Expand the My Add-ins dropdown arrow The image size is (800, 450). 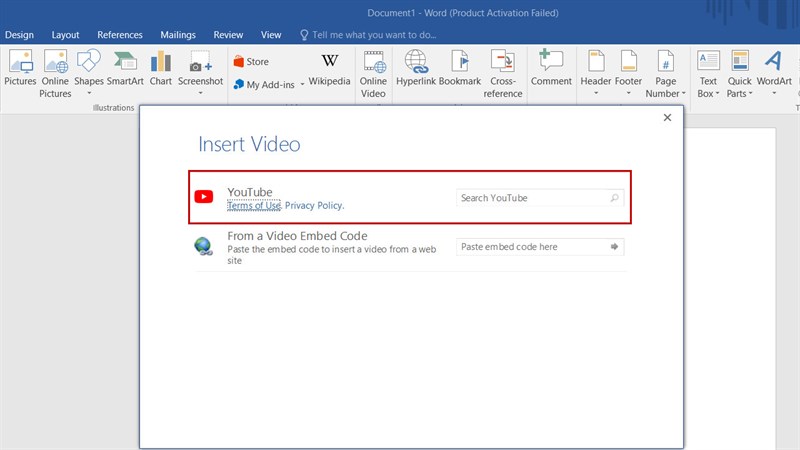click(302, 85)
